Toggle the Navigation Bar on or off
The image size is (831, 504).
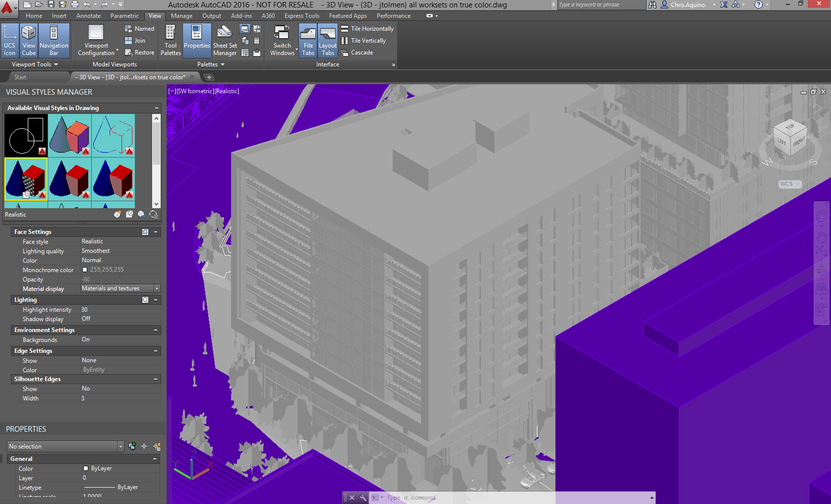(x=54, y=40)
